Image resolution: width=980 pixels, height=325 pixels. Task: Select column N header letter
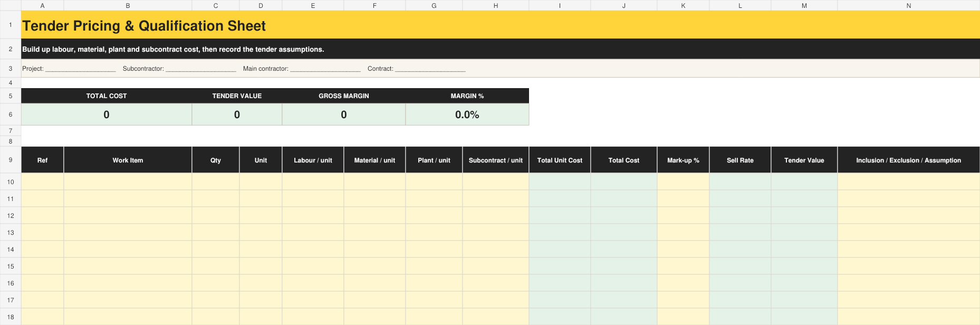pos(909,5)
